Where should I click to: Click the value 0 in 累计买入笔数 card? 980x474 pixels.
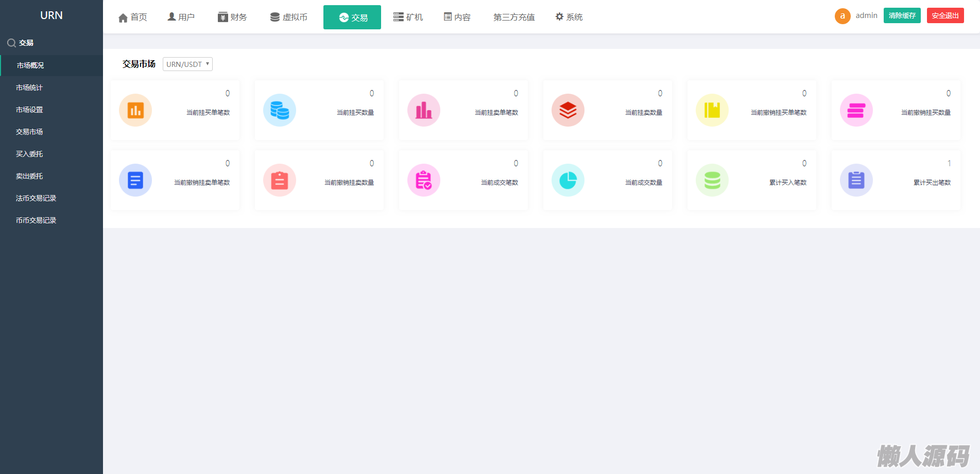click(804, 163)
